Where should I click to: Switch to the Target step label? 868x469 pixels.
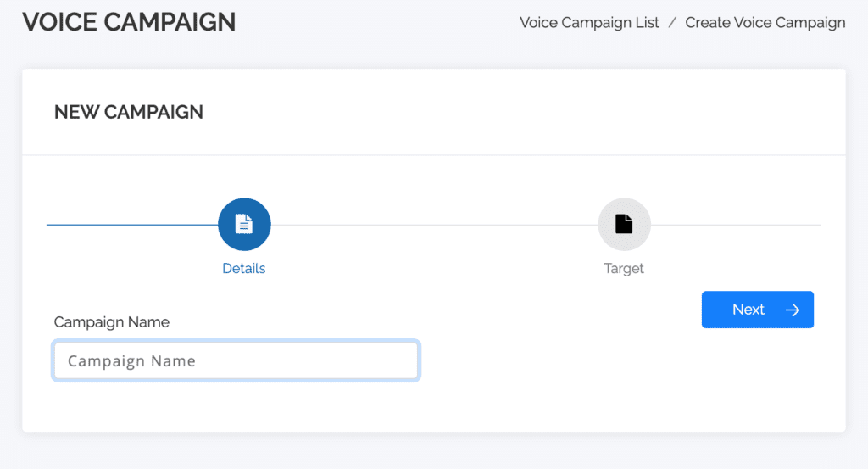coord(624,268)
